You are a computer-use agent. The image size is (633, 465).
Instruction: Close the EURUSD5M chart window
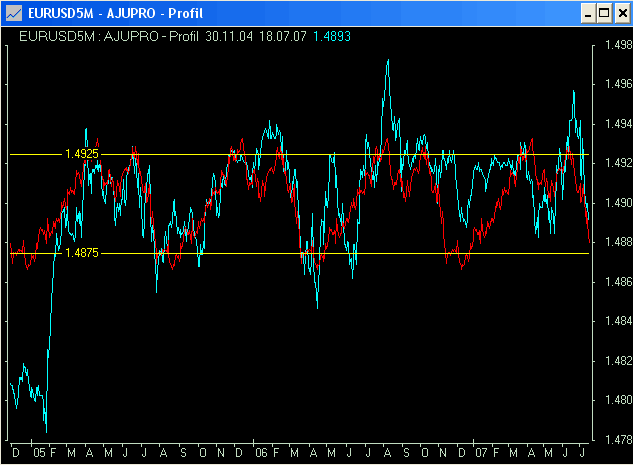point(623,13)
